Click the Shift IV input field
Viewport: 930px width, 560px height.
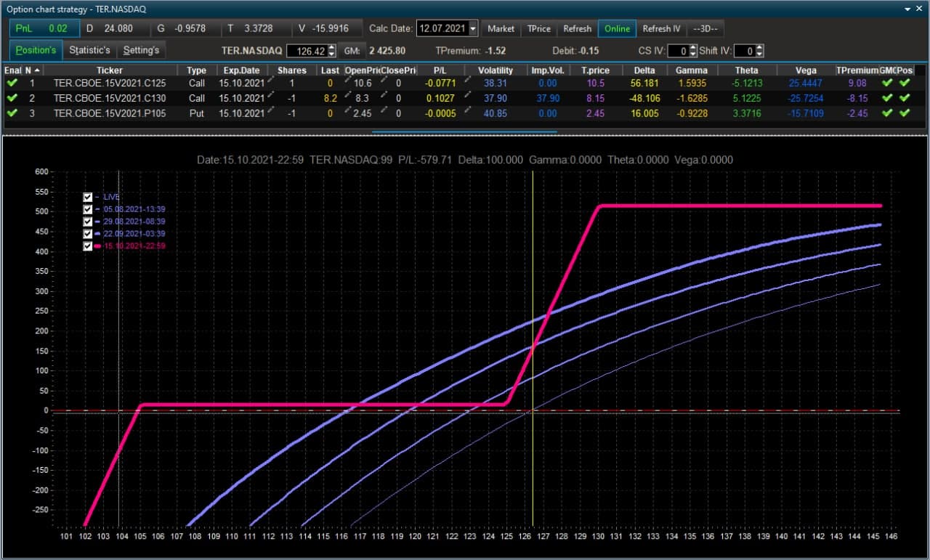point(745,51)
